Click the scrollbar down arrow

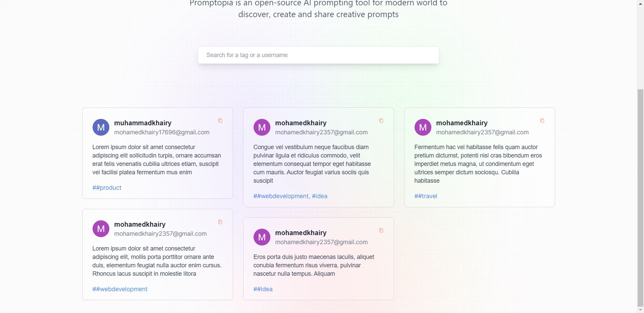(641, 310)
